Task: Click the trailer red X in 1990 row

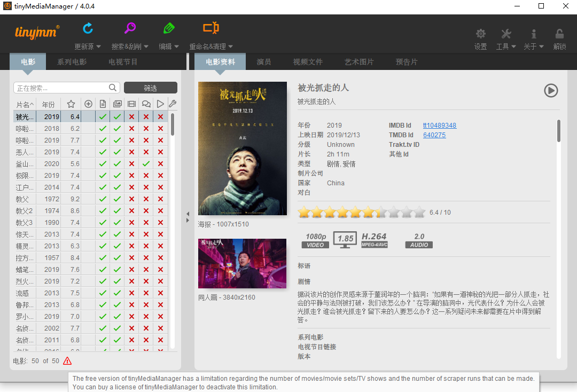Action: coord(132,223)
